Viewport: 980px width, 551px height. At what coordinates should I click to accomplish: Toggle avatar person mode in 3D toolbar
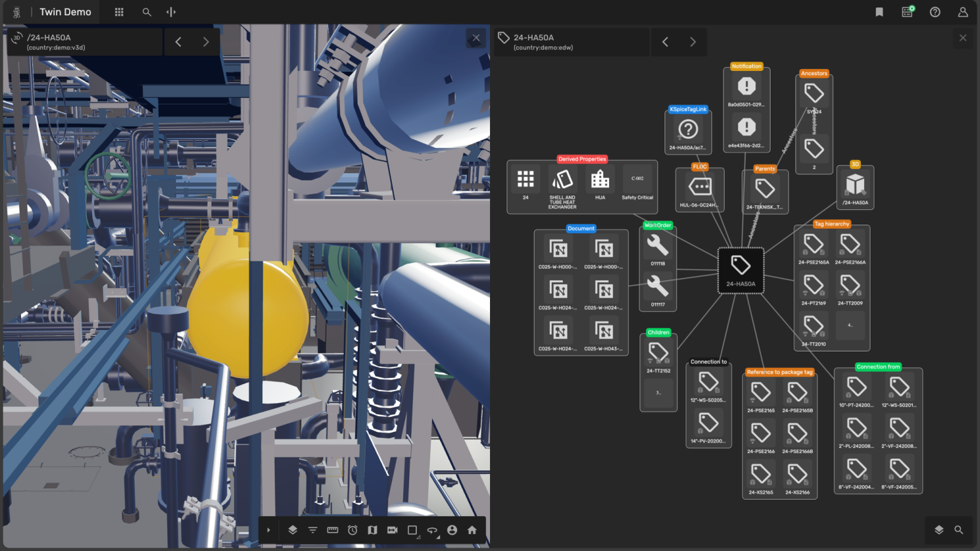tap(452, 530)
